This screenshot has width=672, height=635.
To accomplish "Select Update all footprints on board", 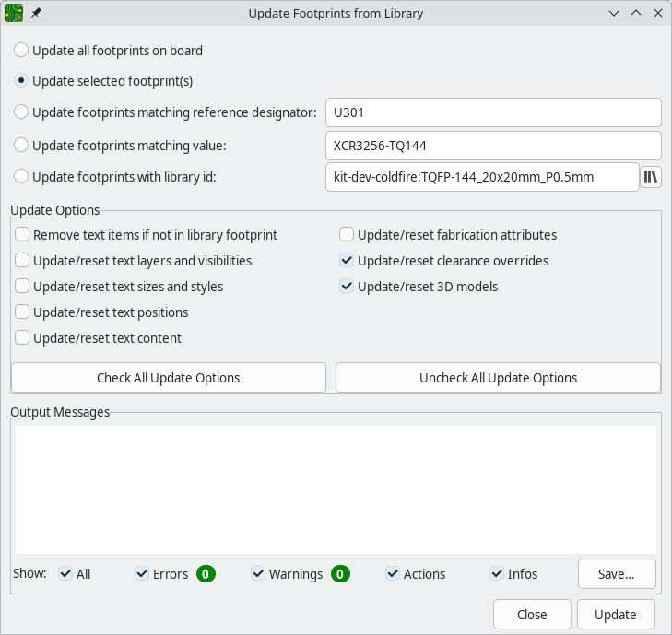I will click(21, 51).
